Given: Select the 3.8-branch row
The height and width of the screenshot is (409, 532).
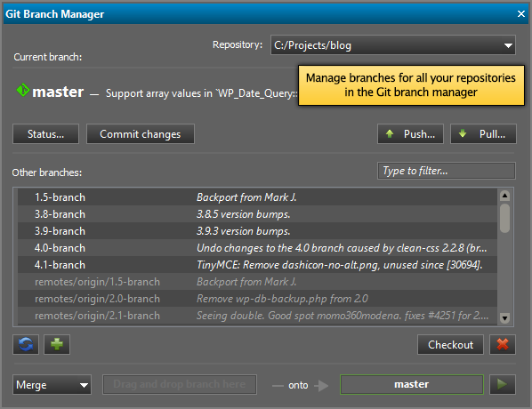Looking at the screenshot, I should (x=257, y=214).
